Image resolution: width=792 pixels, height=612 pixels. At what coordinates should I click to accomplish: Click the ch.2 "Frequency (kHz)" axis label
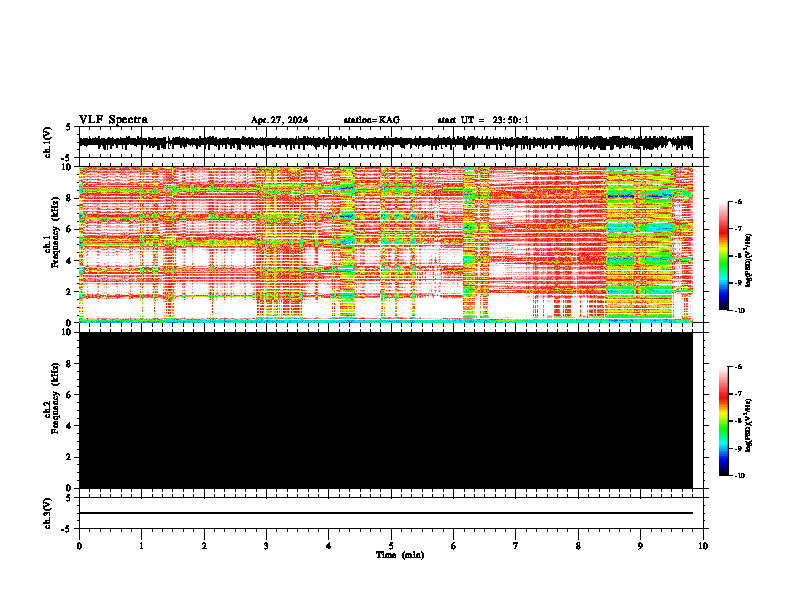pos(56,398)
